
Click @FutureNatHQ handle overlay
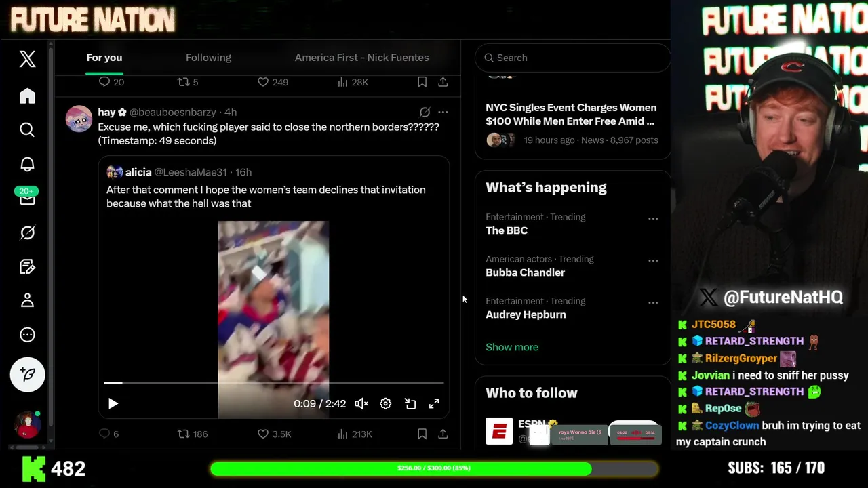click(x=783, y=297)
